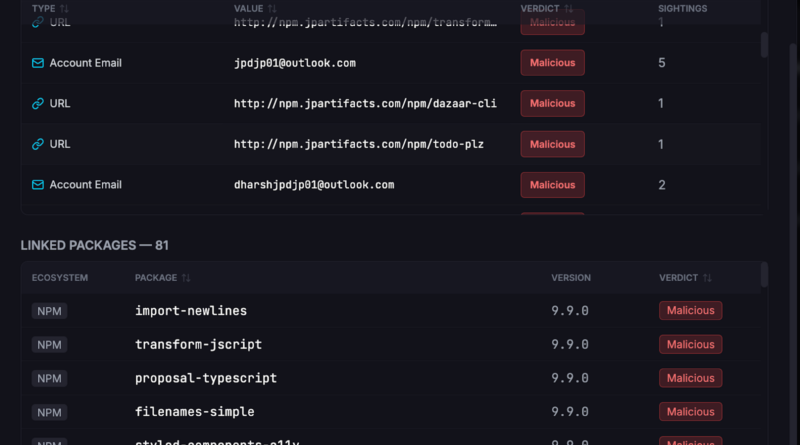Sort linked packages by PACKAGE column
This screenshot has height=445, width=800.
[162, 278]
